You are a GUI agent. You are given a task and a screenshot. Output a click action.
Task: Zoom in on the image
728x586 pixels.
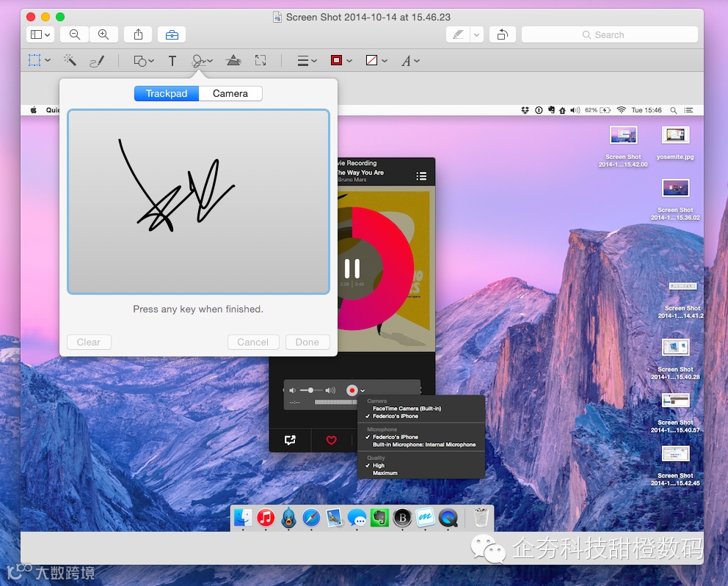103,34
